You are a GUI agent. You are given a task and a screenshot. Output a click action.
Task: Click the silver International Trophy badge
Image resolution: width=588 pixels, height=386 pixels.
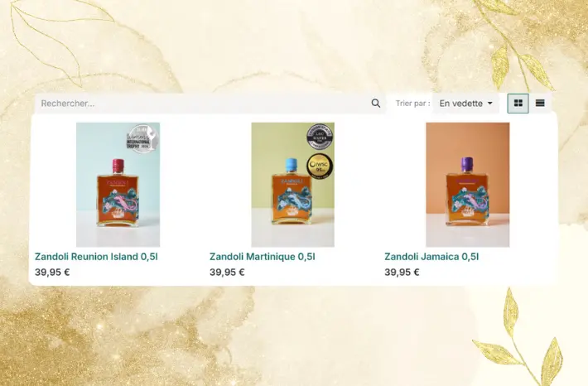pos(142,138)
